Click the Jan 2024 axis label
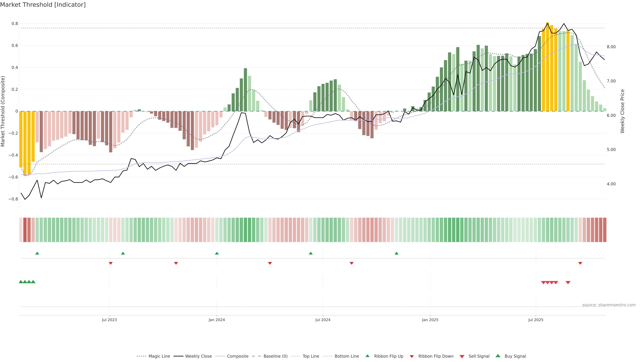This screenshot has height=362, width=644. (217, 320)
